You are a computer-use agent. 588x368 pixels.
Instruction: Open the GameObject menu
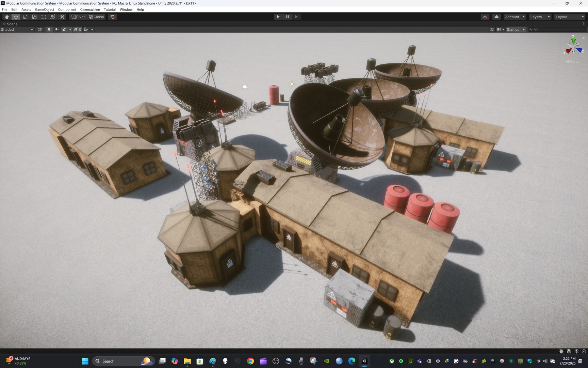45,10
